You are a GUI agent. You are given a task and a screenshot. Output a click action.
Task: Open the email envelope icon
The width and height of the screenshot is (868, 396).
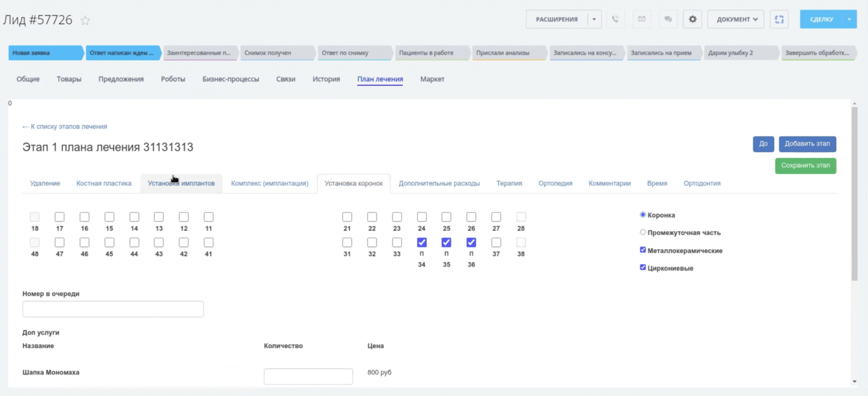(x=642, y=19)
